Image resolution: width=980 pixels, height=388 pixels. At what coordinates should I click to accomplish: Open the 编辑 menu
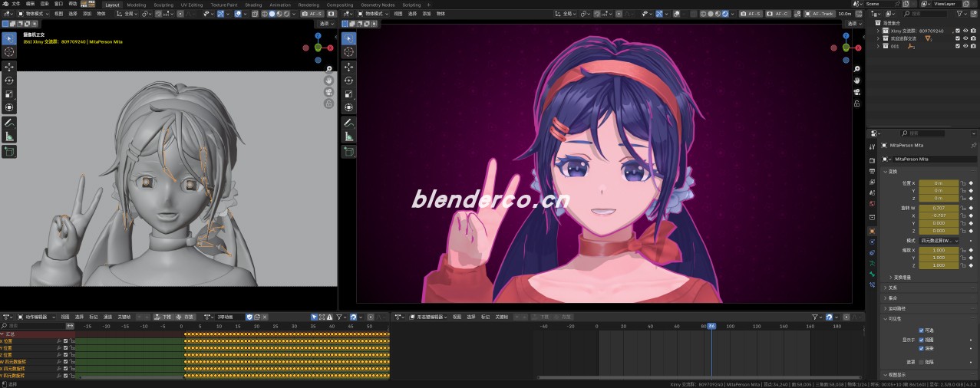coord(31,4)
